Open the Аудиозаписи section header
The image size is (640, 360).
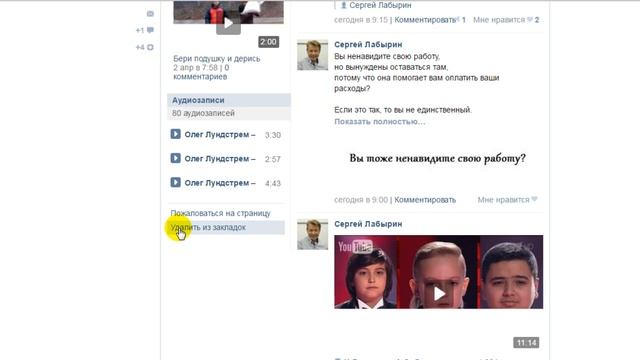(229, 100)
